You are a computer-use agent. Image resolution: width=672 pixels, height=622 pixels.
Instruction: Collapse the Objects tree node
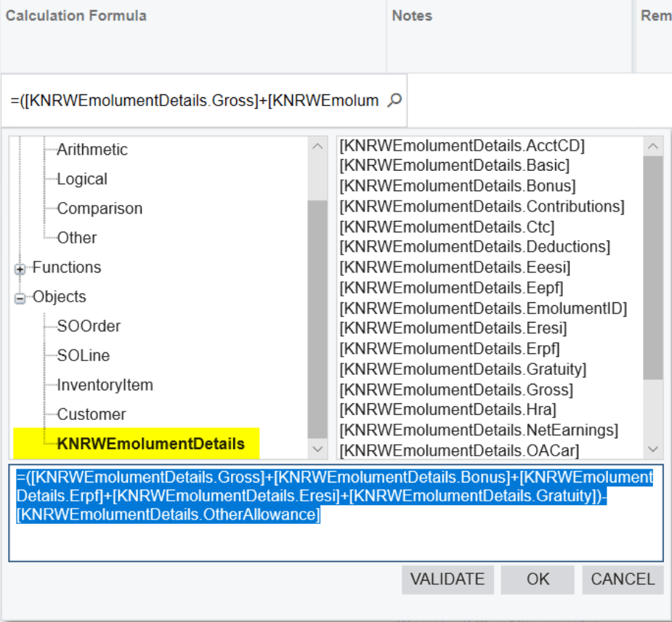click(x=20, y=298)
